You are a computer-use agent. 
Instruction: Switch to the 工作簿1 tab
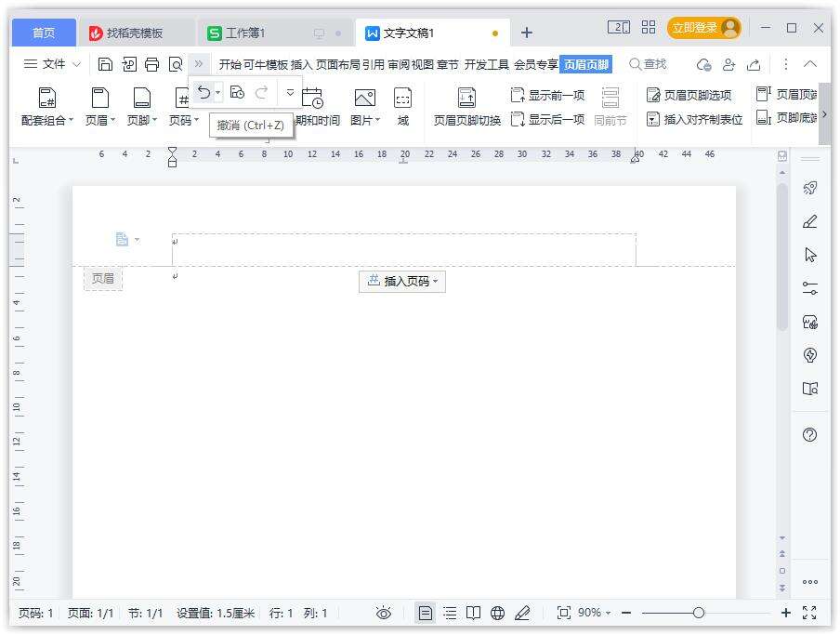point(245,33)
